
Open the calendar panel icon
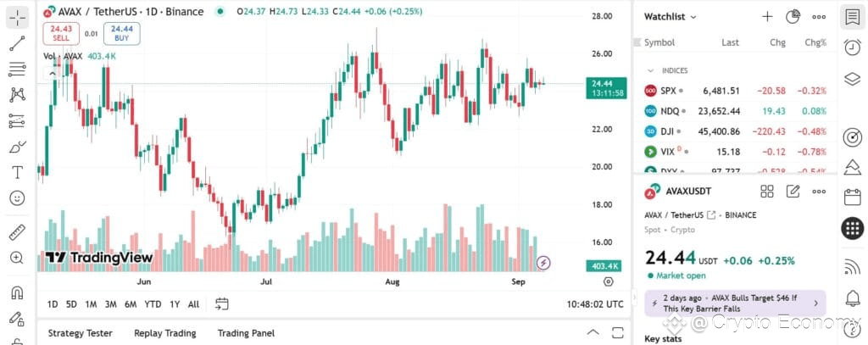point(852,197)
